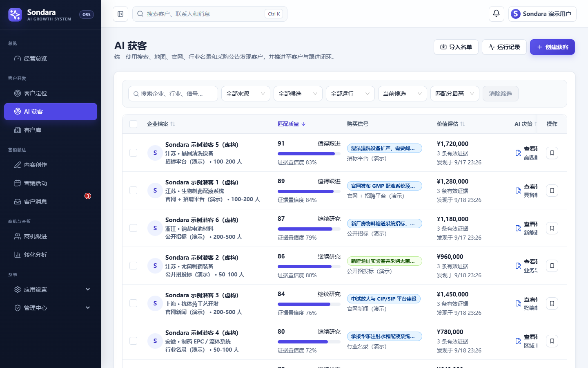Click the unread badge on 客户消息
The image size is (588, 368).
87,196
